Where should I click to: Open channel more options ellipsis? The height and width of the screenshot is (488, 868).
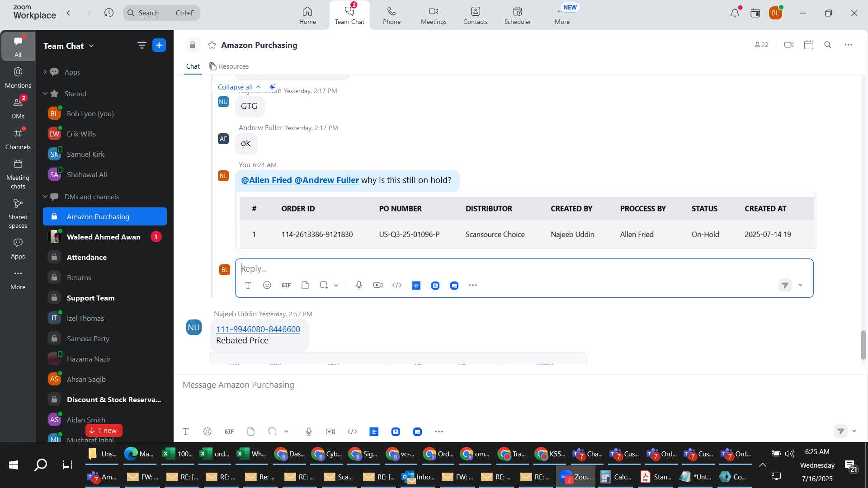[x=849, y=45]
